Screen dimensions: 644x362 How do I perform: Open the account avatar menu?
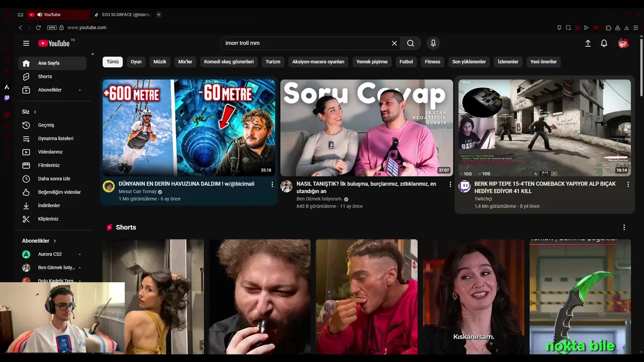point(623,43)
